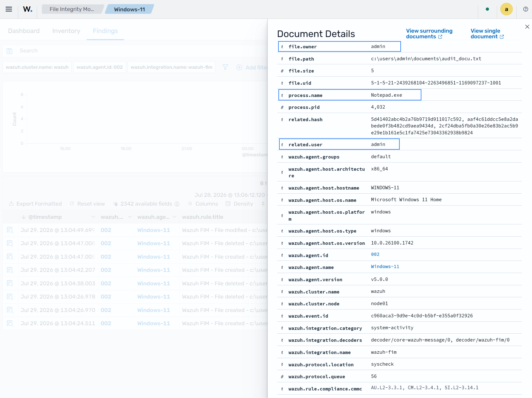Click File Integrity Mo... breadcrumb
532x398 pixels.
pyautogui.click(x=72, y=9)
